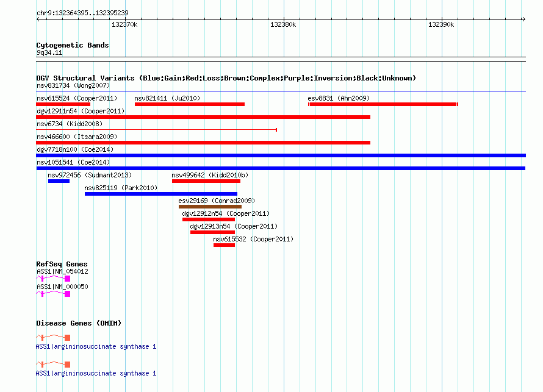
Task: Click the Disease Genes (OMIM) track title
Action: click(x=79, y=323)
